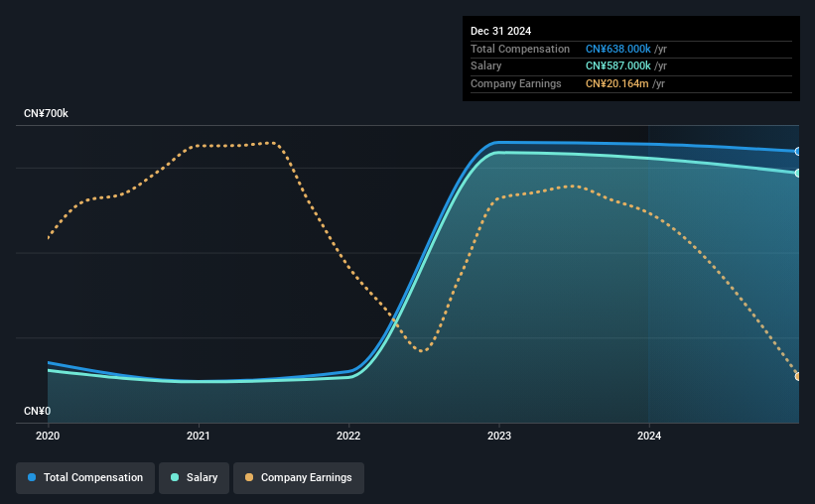
Task: Click the Total Compensation tooltip row label
Action: pyautogui.click(x=520, y=49)
